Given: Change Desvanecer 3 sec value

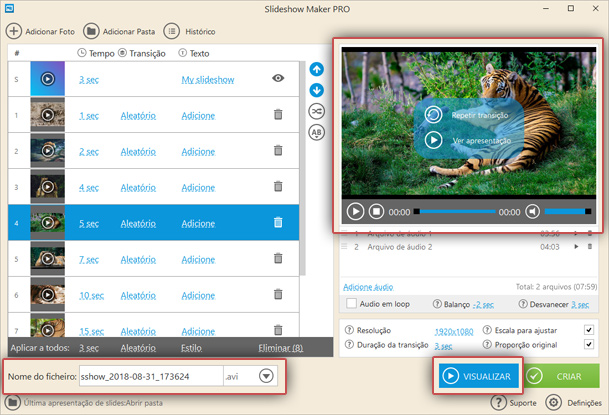Looking at the screenshot, I should click(x=580, y=305).
